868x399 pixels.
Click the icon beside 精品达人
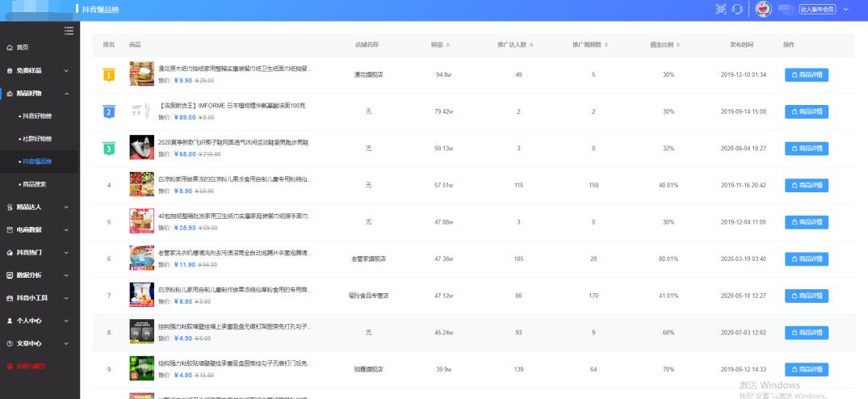[10, 207]
